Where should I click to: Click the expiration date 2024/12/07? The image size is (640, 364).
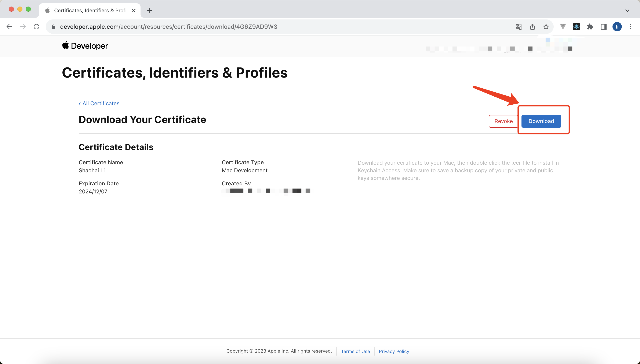[x=93, y=192]
